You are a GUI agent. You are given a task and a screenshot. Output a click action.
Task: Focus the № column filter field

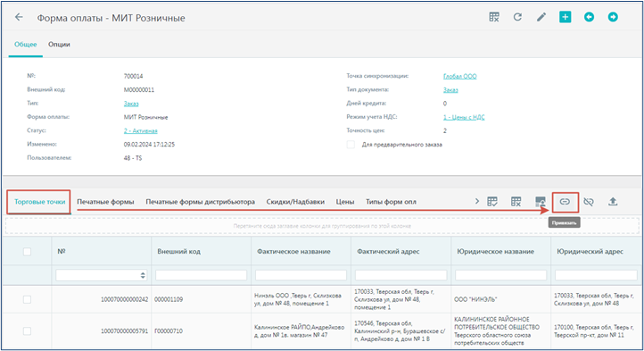tap(101, 275)
